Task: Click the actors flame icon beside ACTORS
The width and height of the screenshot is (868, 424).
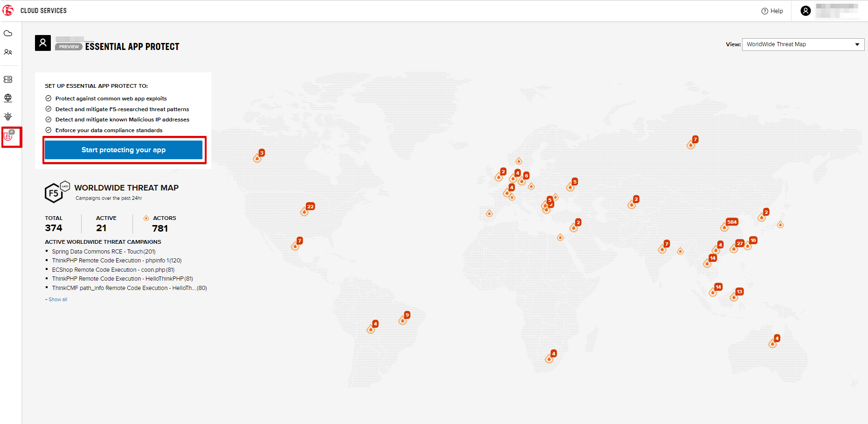Action: pos(146,218)
